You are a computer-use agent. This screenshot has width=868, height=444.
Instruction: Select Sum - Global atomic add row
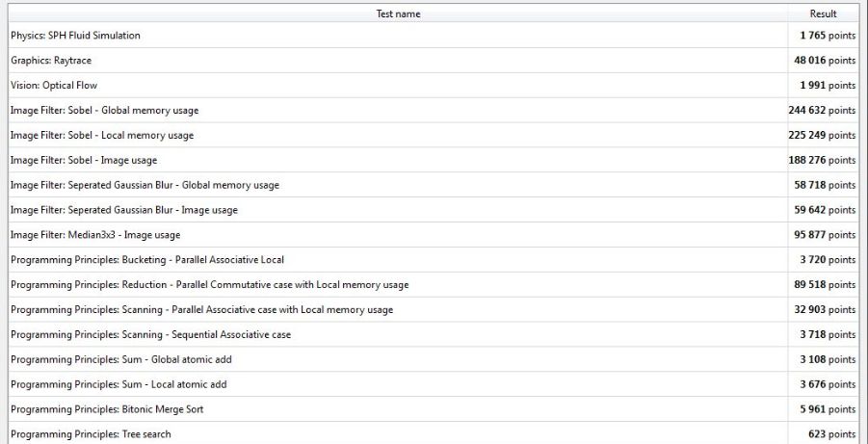point(120,360)
